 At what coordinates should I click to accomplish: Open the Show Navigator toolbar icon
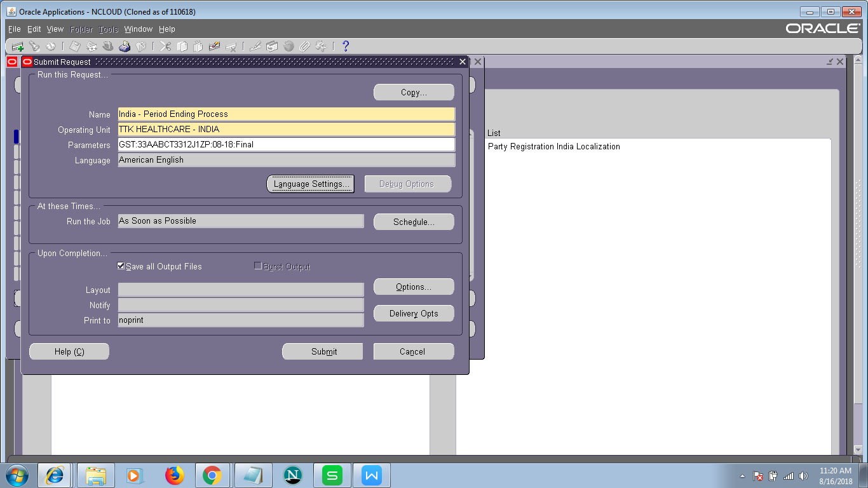(50, 46)
